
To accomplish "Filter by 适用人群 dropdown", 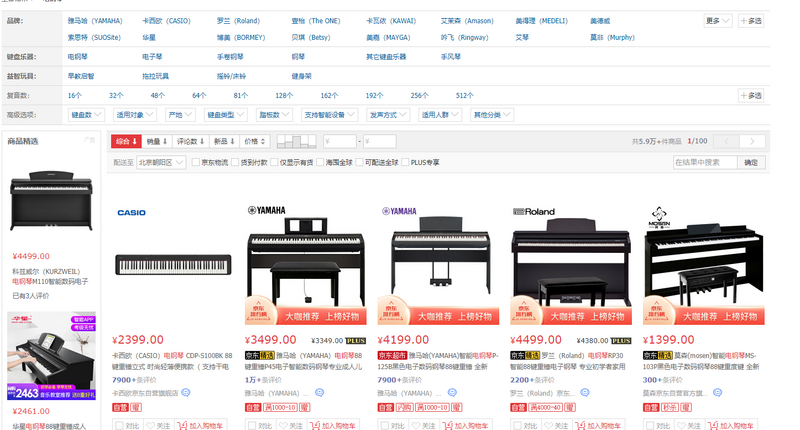I will point(440,115).
